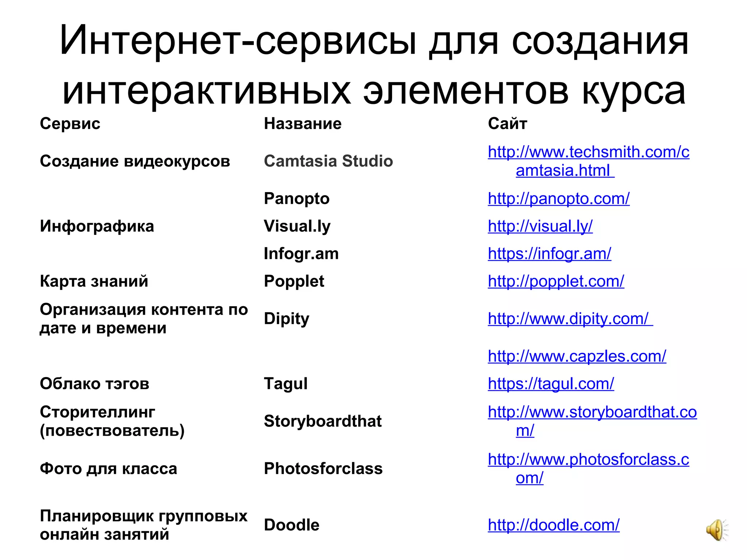Follow the doodle.com link
747x560 pixels.
pyautogui.click(x=553, y=525)
